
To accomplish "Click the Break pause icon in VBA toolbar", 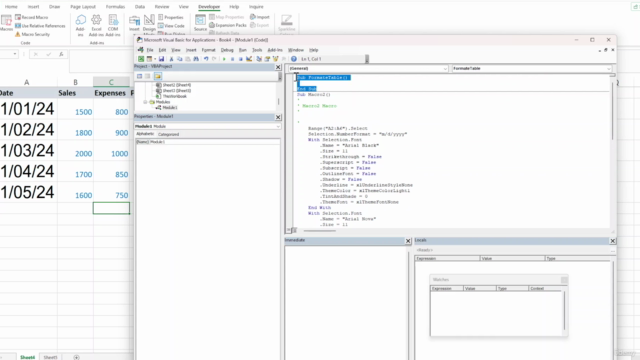I will point(232,59).
